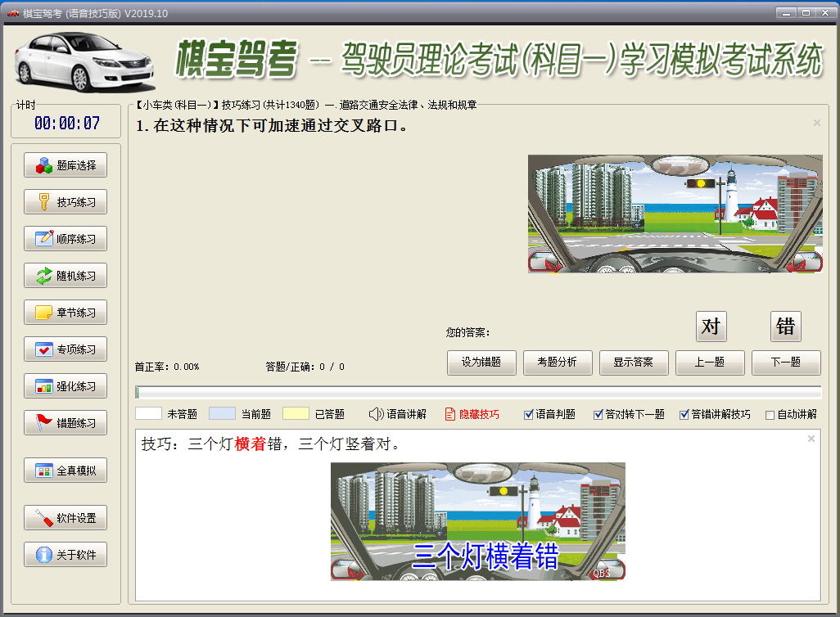Go to next question with 下一题

(x=786, y=363)
